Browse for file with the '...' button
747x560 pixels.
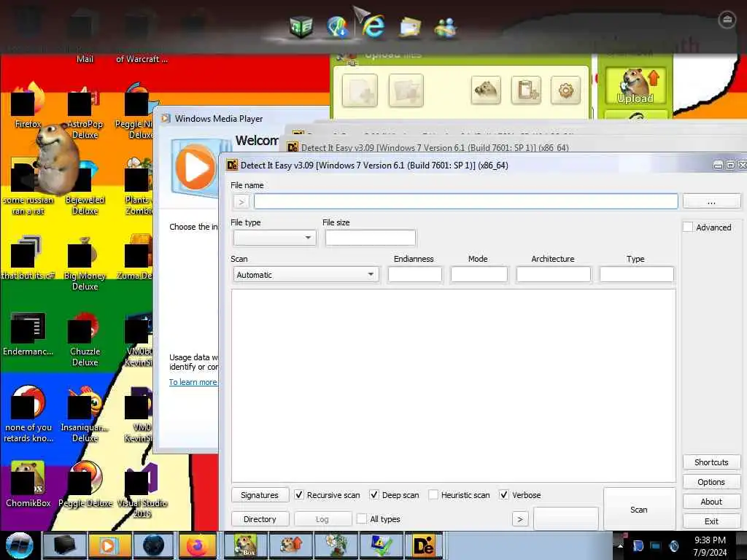[x=712, y=201]
